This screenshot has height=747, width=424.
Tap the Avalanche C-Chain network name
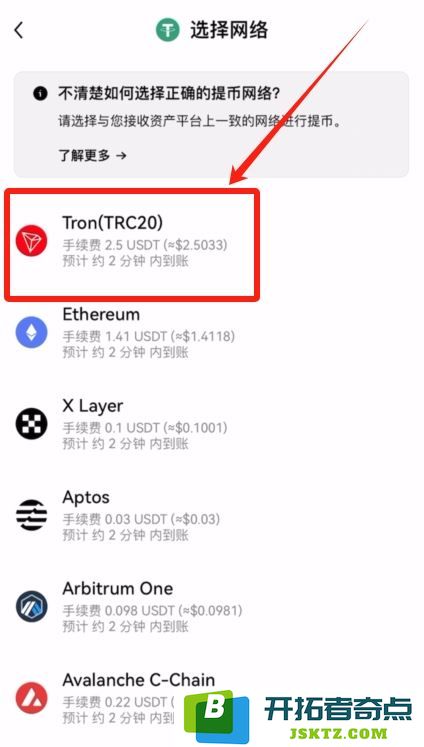[x=139, y=680]
